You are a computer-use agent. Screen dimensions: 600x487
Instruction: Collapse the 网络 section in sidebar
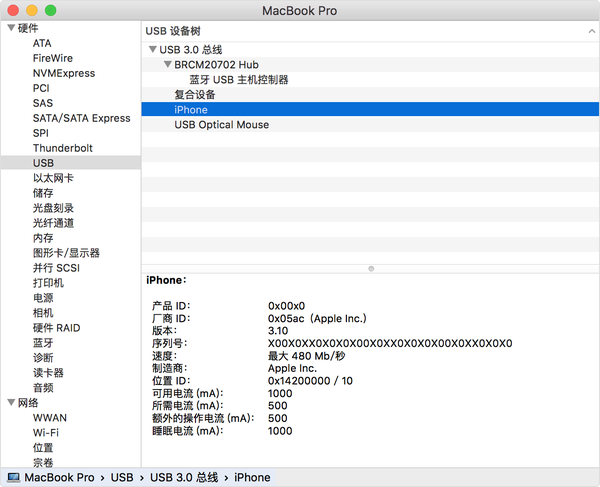coord(11,402)
